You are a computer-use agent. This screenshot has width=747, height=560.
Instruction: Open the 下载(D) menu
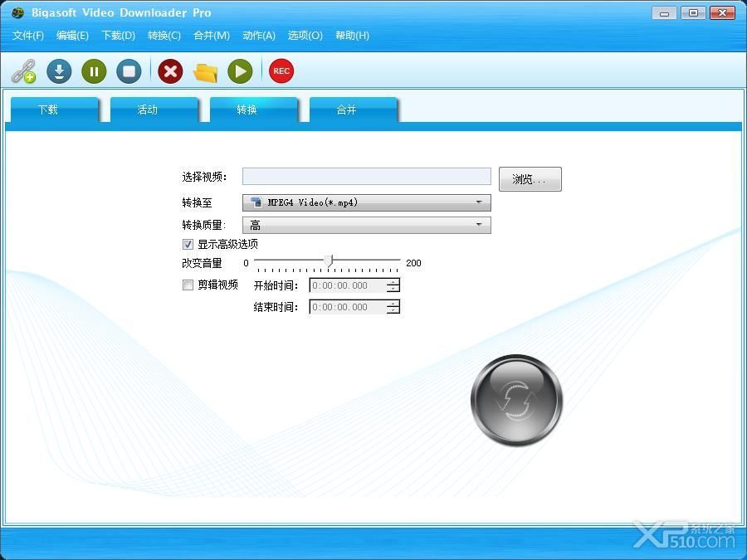point(118,35)
